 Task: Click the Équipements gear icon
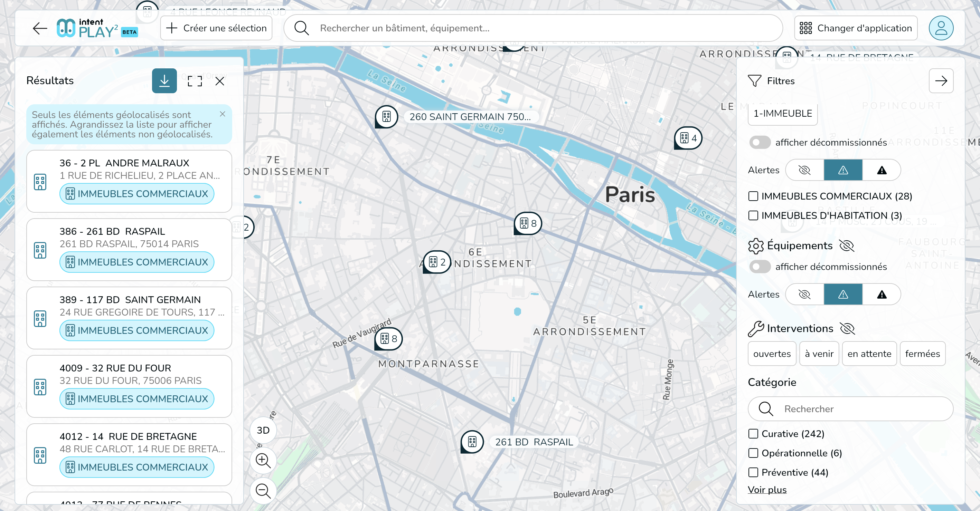[755, 246]
